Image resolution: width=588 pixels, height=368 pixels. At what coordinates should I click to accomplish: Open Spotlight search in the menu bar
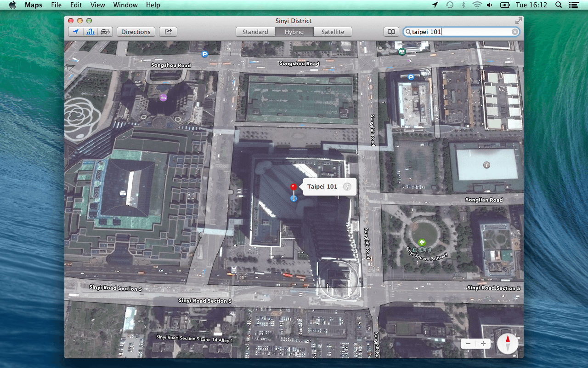pos(559,5)
